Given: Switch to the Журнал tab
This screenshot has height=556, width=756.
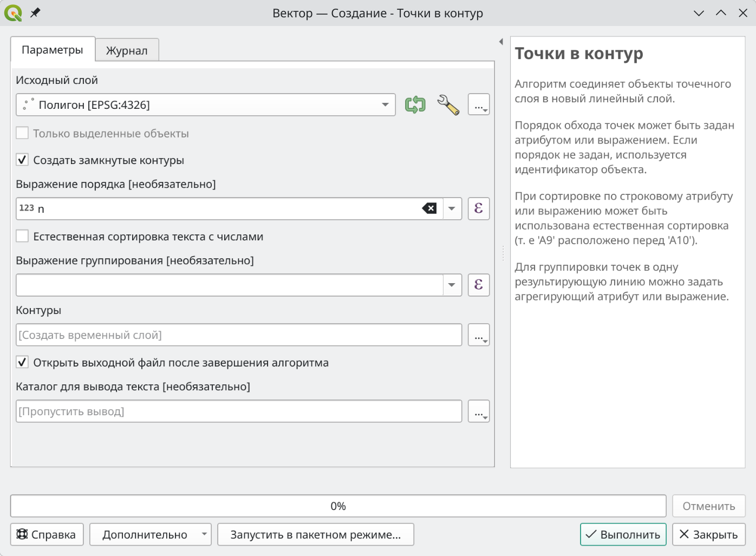Looking at the screenshot, I should 127,50.
